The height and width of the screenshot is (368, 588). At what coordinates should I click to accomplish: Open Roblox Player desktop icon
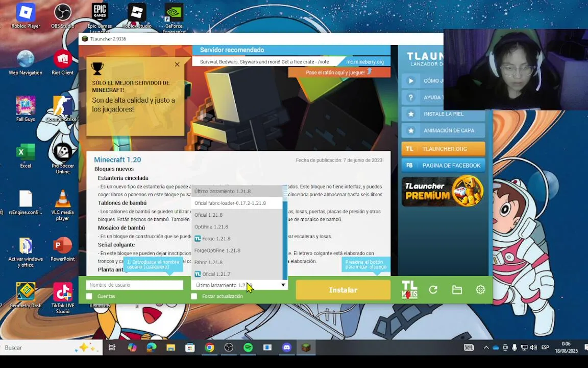coord(26,16)
